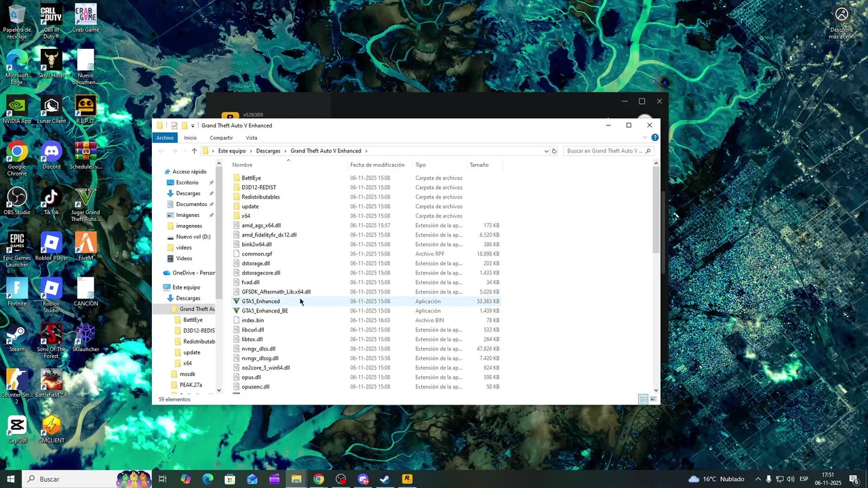Open Crab Game desktop icon
The image size is (868, 488).
tap(85, 19)
